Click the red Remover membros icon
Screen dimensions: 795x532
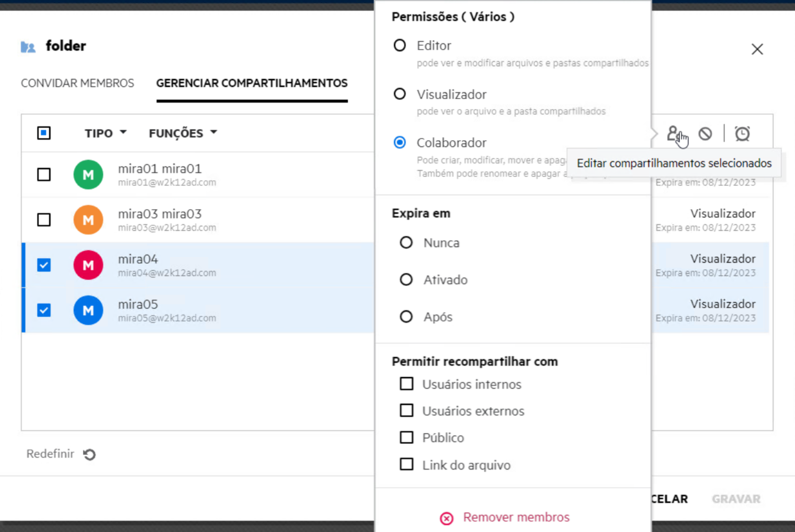[x=446, y=518]
